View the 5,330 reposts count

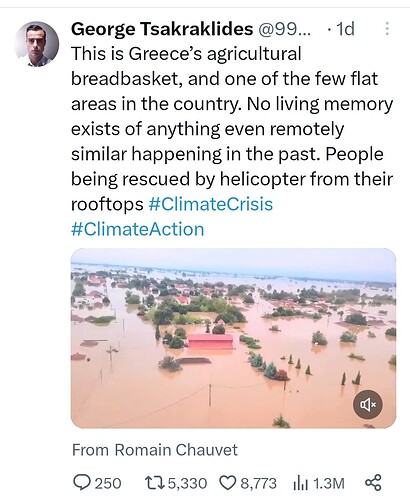point(187,483)
